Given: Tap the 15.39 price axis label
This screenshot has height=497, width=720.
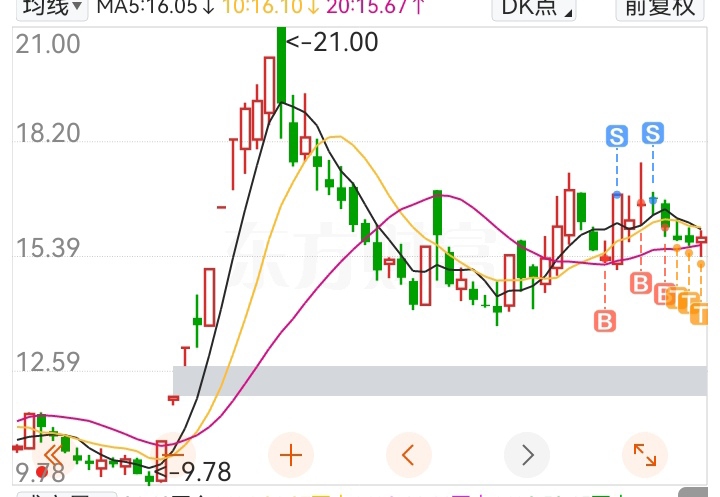Looking at the screenshot, I should click(x=48, y=248).
